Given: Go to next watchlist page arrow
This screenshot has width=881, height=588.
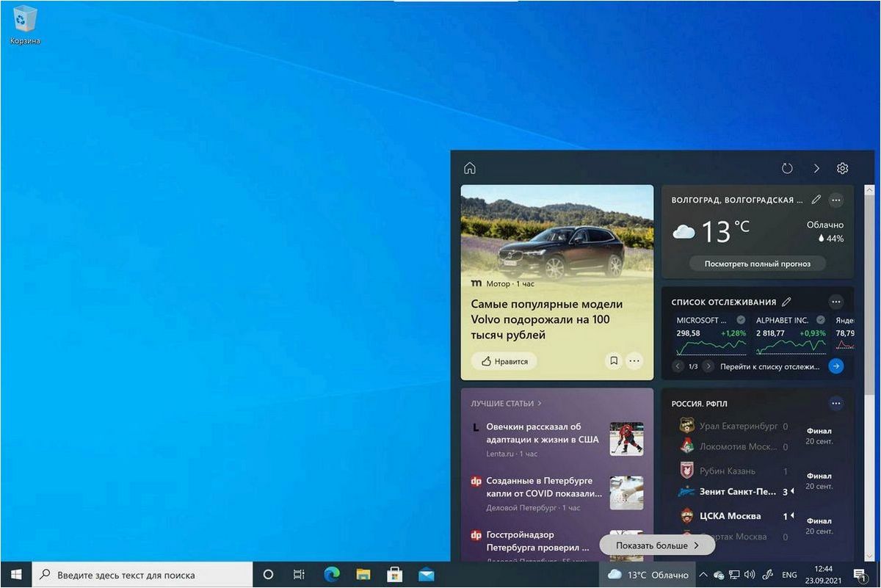Looking at the screenshot, I should pyautogui.click(x=708, y=366).
